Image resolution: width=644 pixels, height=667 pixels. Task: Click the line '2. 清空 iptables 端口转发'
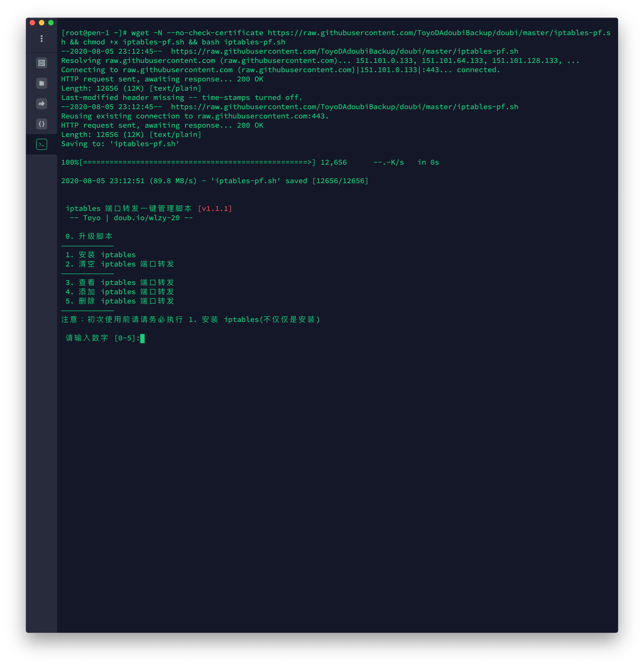click(119, 264)
